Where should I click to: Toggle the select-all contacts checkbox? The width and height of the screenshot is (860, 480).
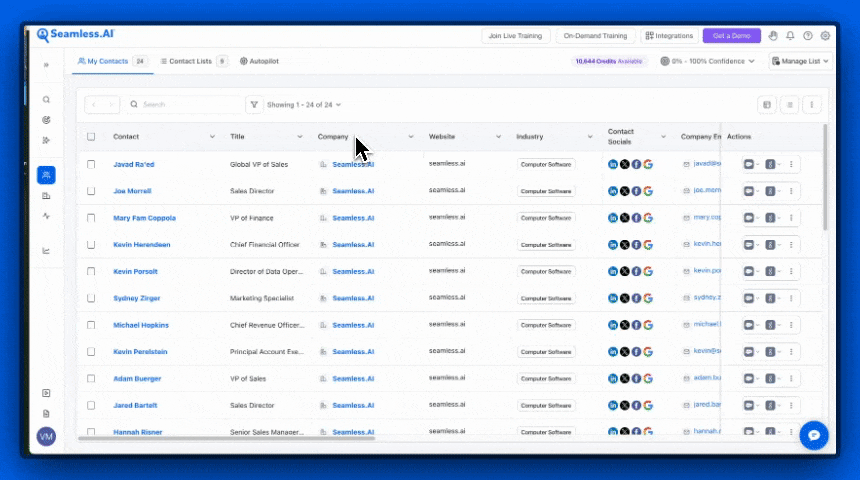91,137
